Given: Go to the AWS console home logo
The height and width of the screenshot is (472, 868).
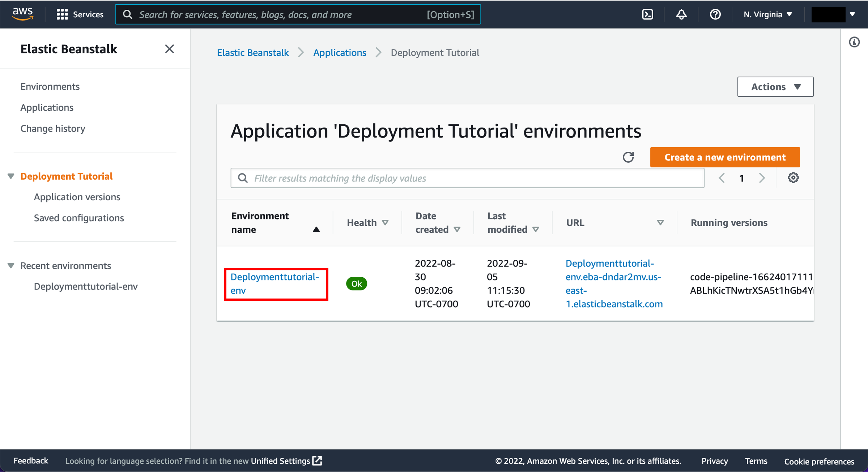Looking at the screenshot, I should coord(22,14).
